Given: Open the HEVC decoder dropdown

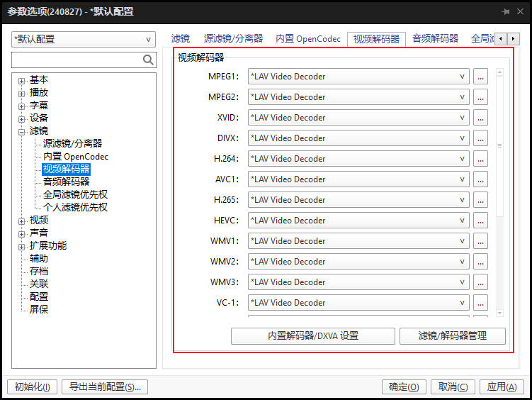Looking at the screenshot, I should click(358, 221).
